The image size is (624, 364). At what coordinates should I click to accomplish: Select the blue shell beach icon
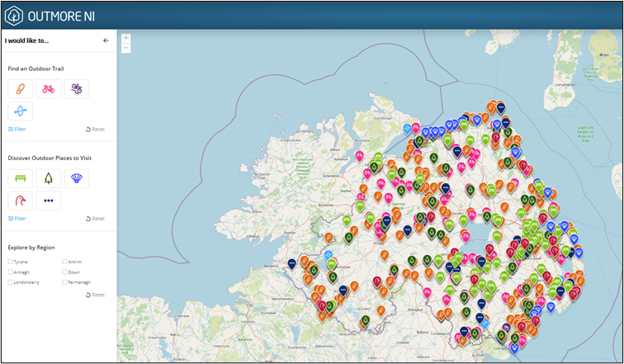click(77, 178)
